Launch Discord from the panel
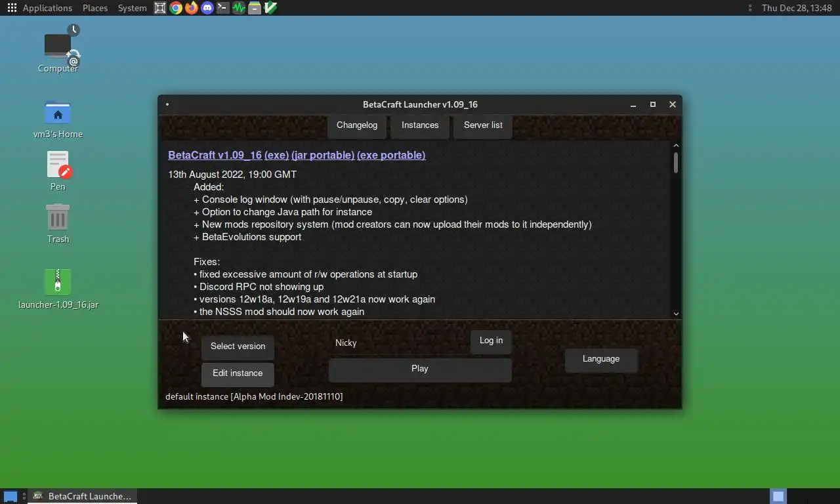Image resolution: width=840 pixels, height=504 pixels. [207, 8]
